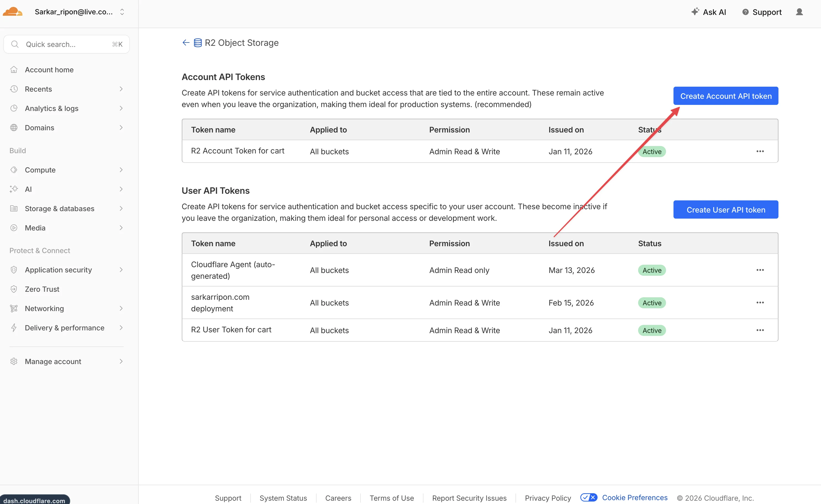821x504 pixels.
Task: Expand the account switcher for Sarkar_ripon@live.co
Action: tap(122, 12)
